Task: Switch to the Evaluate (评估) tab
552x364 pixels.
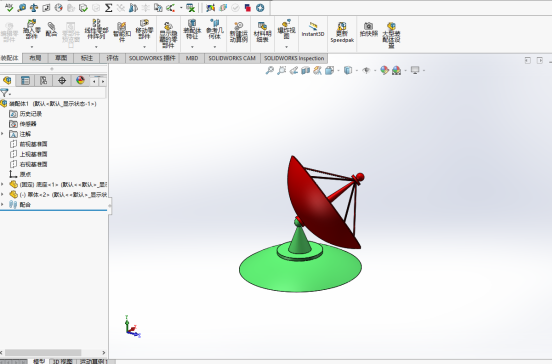Action: [113, 58]
